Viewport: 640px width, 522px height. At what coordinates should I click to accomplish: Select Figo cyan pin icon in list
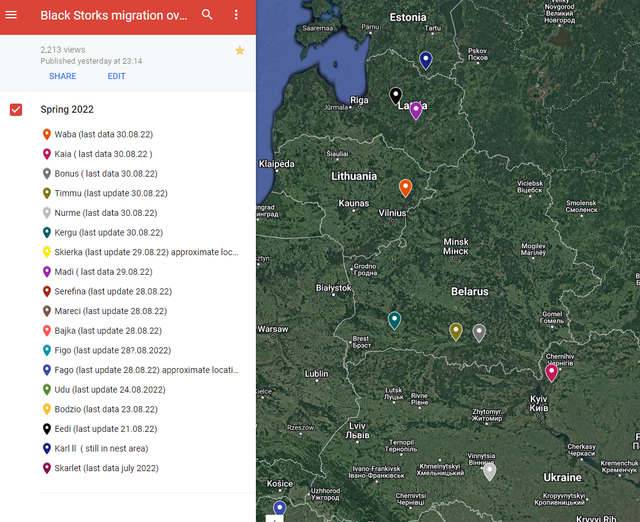(47, 350)
